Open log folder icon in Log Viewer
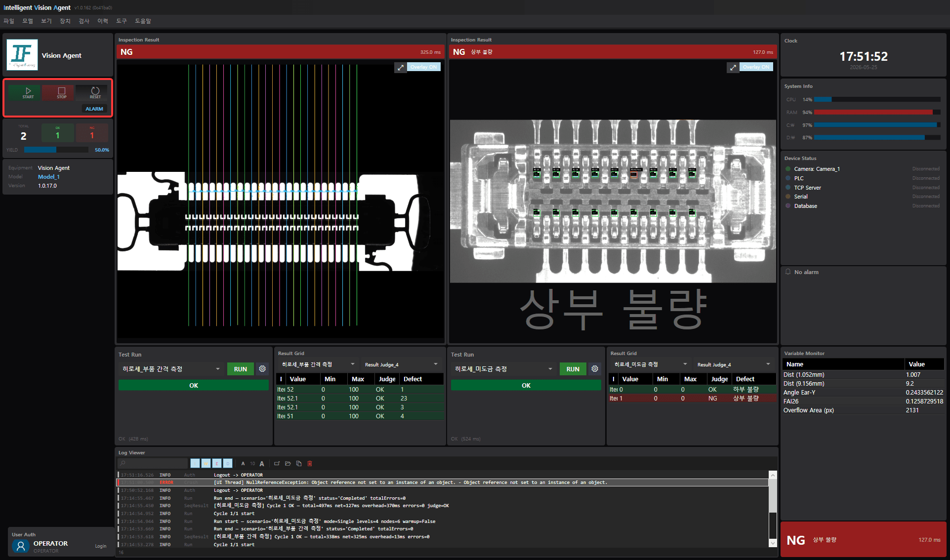 (288, 463)
